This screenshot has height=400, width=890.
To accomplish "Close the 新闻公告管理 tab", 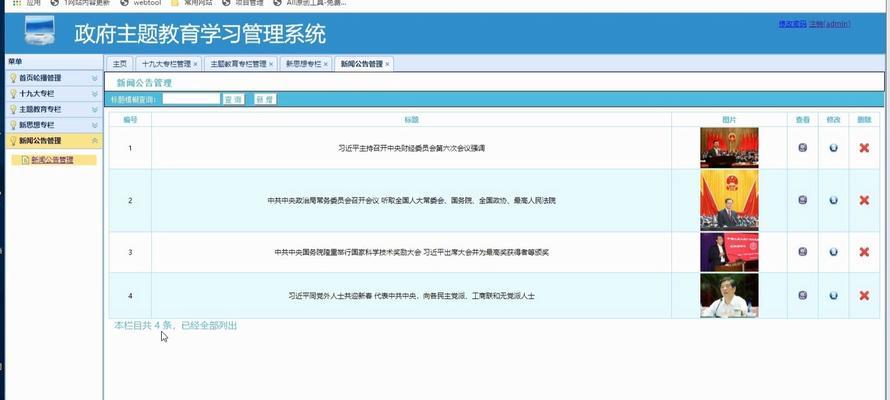I will 388,65.
